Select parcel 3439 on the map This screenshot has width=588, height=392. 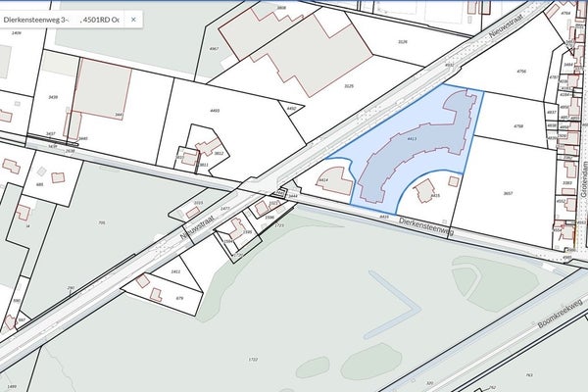[x=53, y=97]
